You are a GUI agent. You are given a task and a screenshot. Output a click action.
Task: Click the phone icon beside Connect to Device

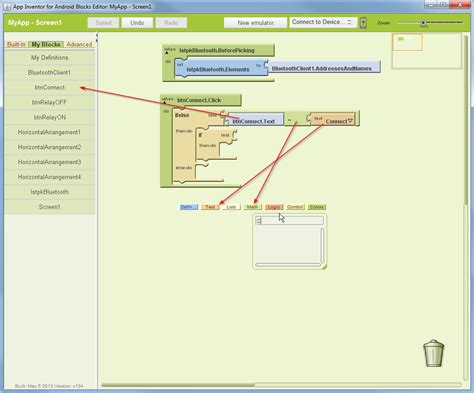pyautogui.click(x=363, y=23)
